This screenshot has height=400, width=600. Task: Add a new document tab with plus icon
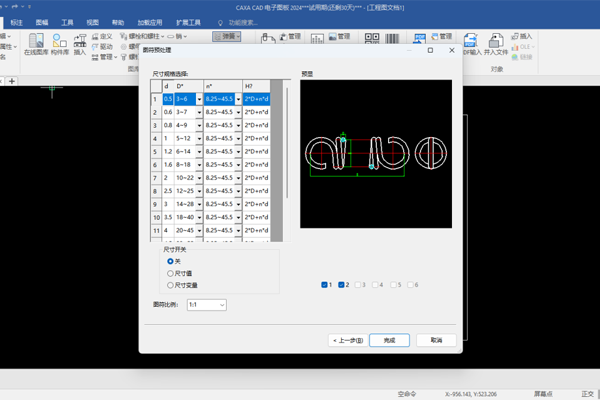12,81
